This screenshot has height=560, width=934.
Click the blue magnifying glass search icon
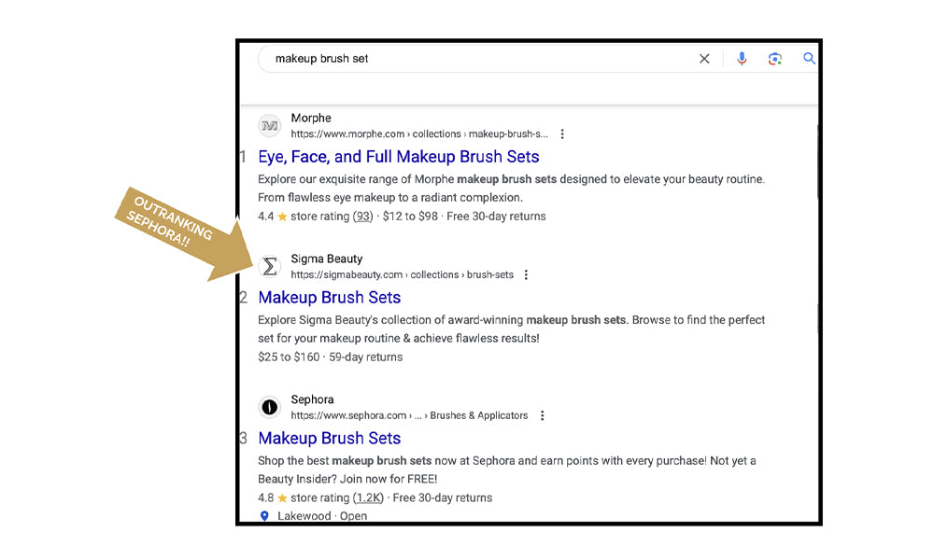click(x=809, y=59)
